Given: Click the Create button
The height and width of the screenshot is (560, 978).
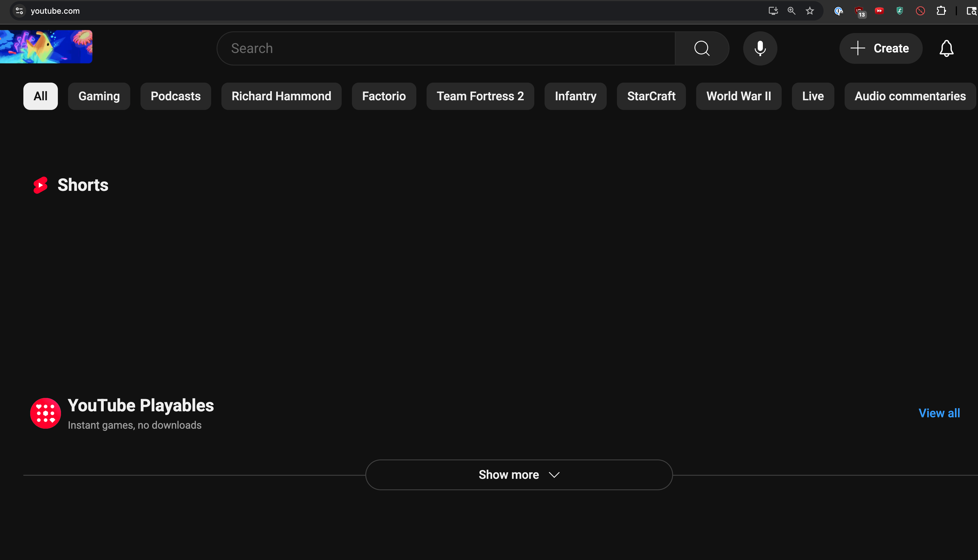Looking at the screenshot, I should click(880, 48).
